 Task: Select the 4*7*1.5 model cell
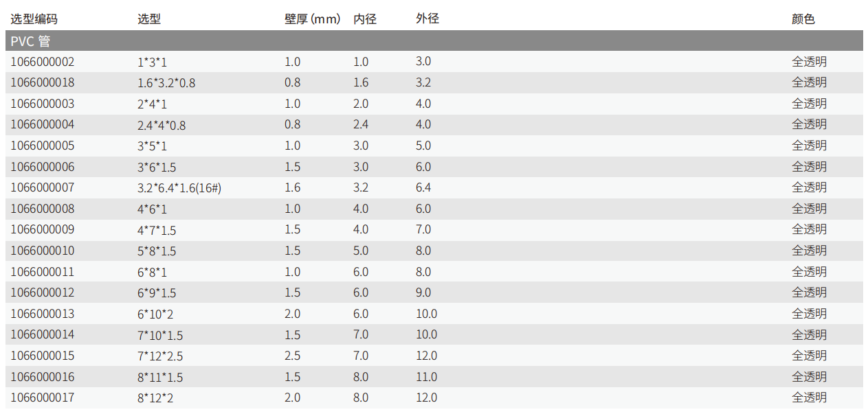click(157, 229)
